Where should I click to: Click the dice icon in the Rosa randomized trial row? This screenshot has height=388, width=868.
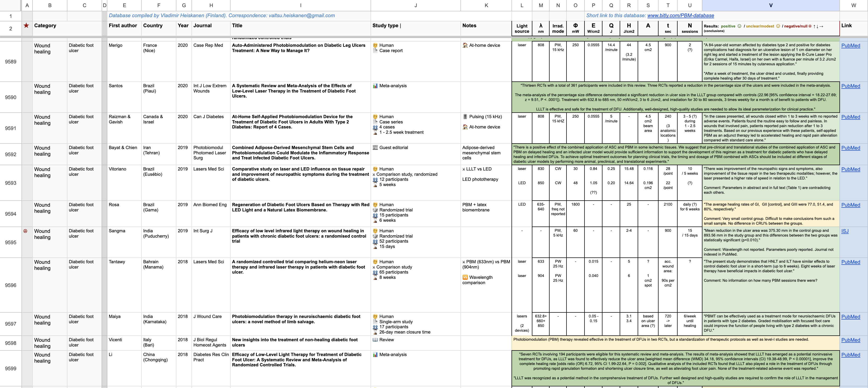(x=375, y=210)
